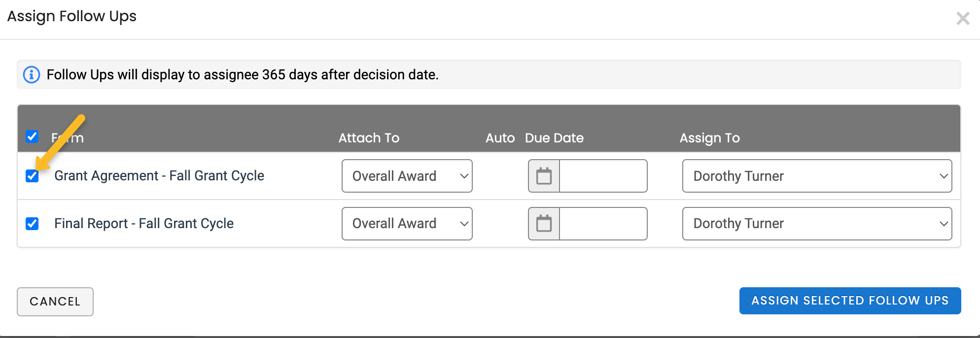This screenshot has width=980, height=338.
Task: Select the blue checkmark icon in the table header
Action: coord(32,137)
